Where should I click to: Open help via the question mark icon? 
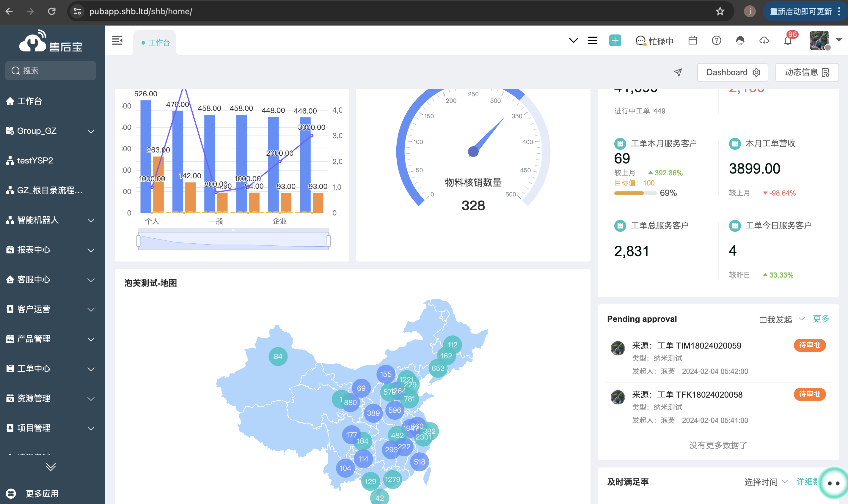[716, 40]
